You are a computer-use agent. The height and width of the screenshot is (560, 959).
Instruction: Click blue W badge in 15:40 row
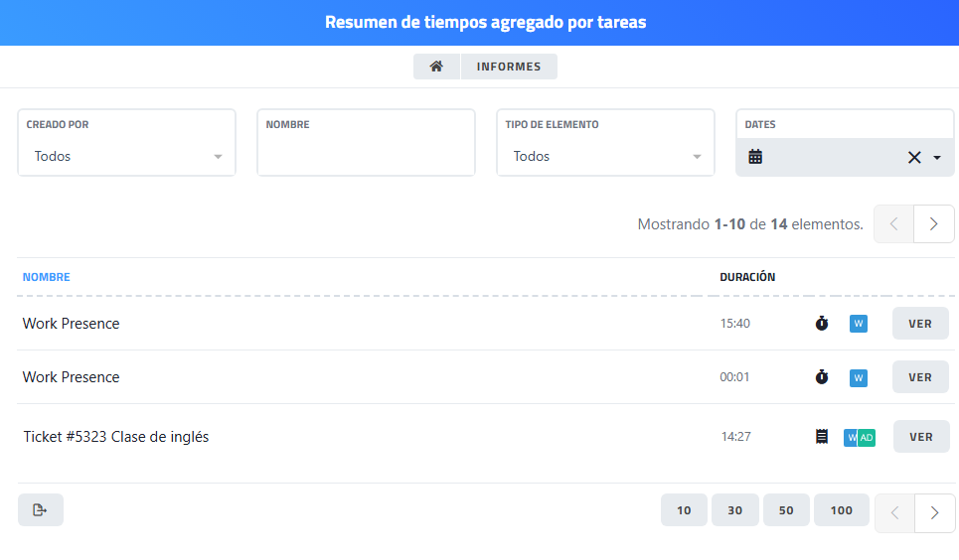[x=859, y=324]
